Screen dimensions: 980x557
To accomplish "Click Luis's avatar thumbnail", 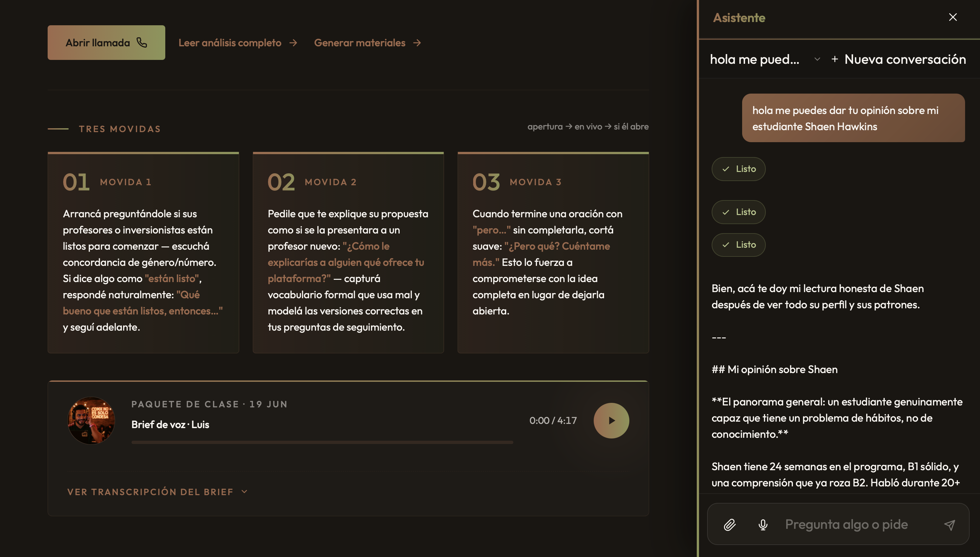I will (x=91, y=420).
